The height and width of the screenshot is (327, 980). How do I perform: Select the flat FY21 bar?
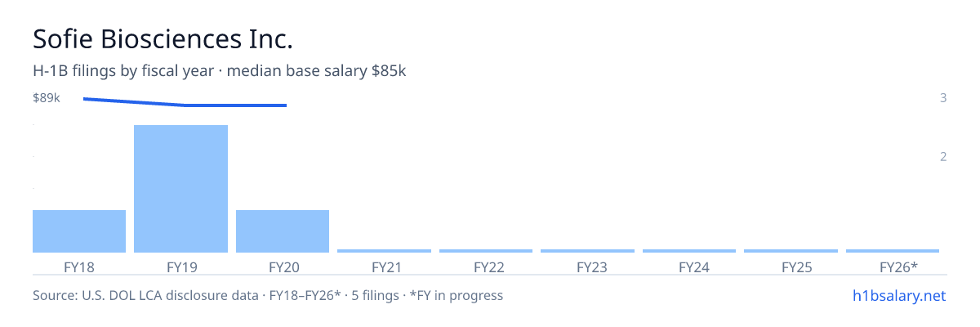[x=384, y=251]
